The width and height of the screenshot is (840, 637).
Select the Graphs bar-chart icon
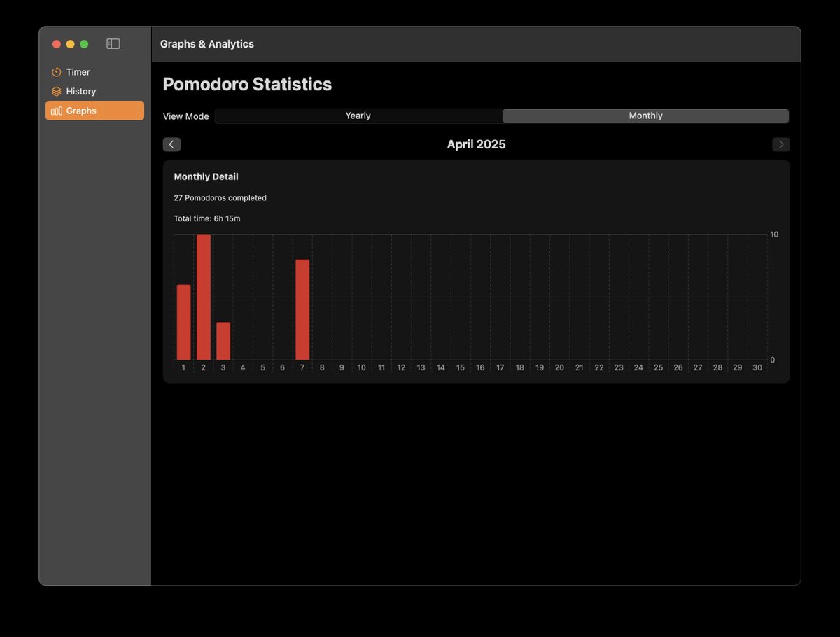56,110
